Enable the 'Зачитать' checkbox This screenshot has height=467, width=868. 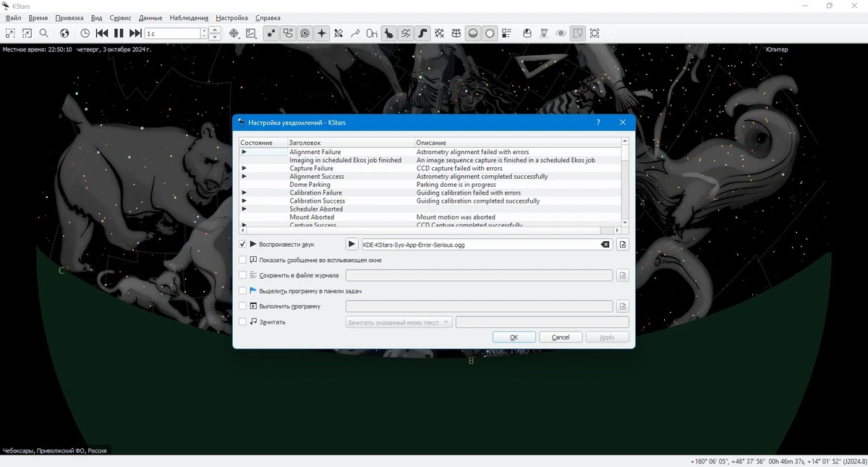tap(242, 322)
